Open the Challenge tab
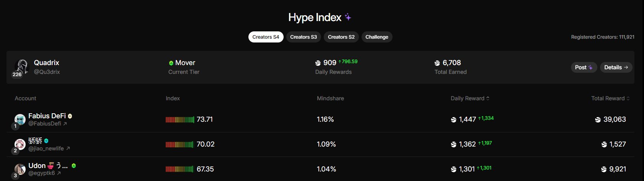 click(376, 37)
